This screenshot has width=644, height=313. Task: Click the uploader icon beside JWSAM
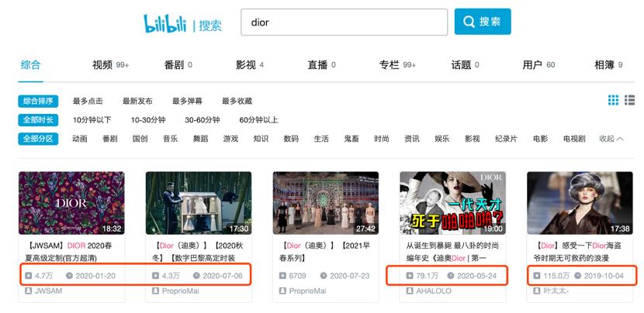click(29, 291)
